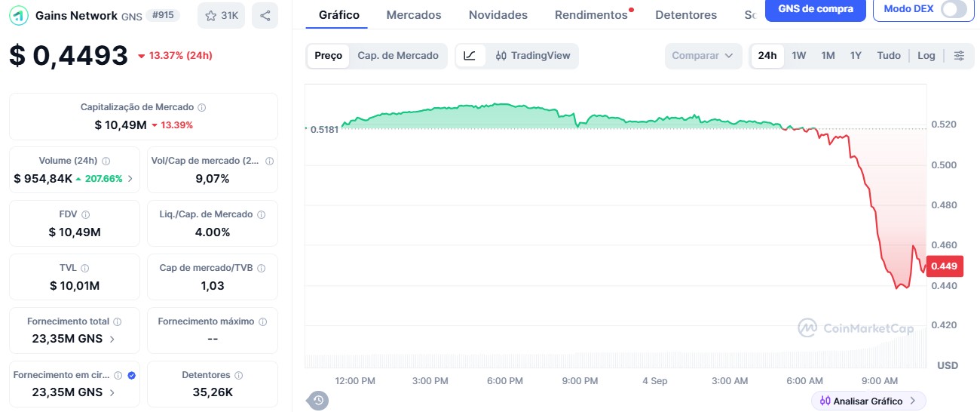The image size is (980, 412).
Task: Select the 1M time range
Action: click(x=828, y=56)
